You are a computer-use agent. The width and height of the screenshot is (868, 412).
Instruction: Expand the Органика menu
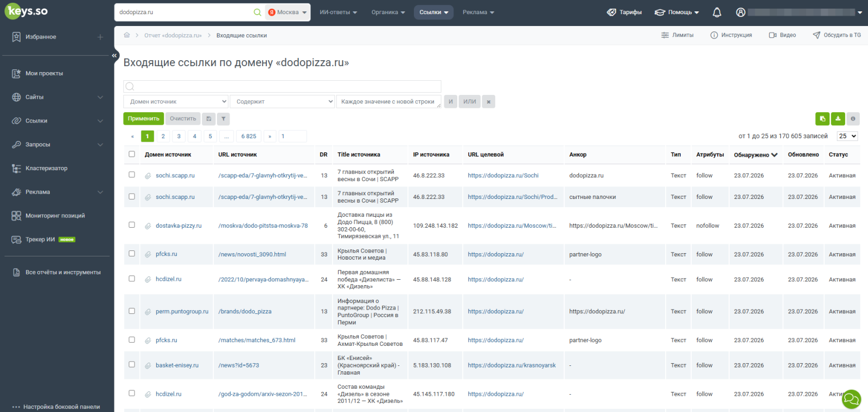pos(388,12)
